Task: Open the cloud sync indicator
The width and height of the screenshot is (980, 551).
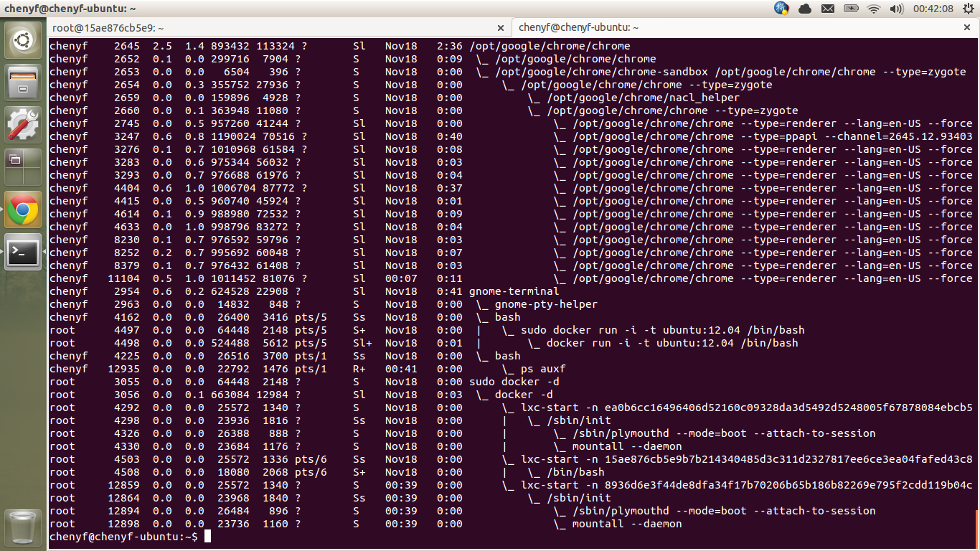Action: 805,9
